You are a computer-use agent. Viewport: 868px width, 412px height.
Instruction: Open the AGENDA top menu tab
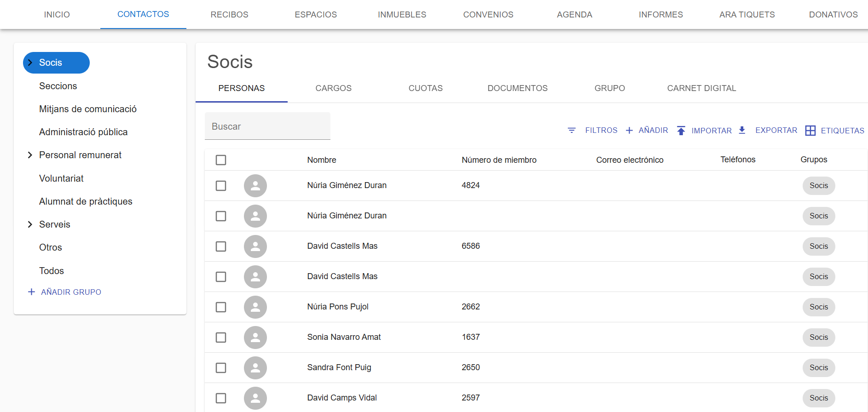pos(575,15)
